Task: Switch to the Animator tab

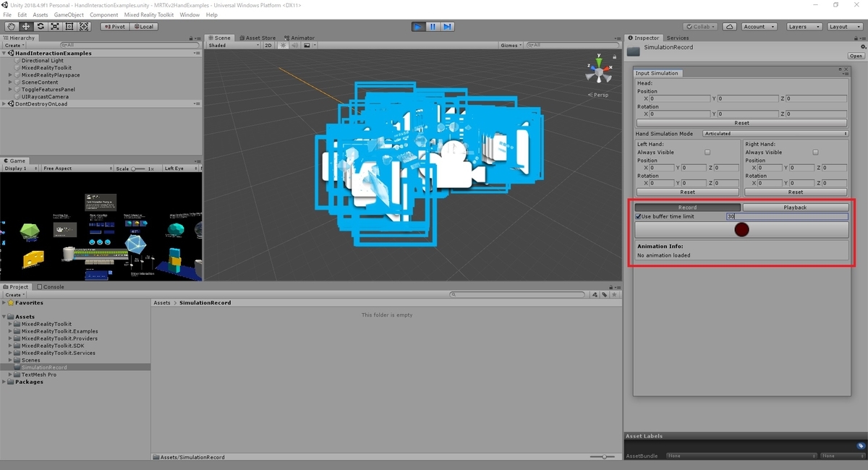Action: (299, 38)
